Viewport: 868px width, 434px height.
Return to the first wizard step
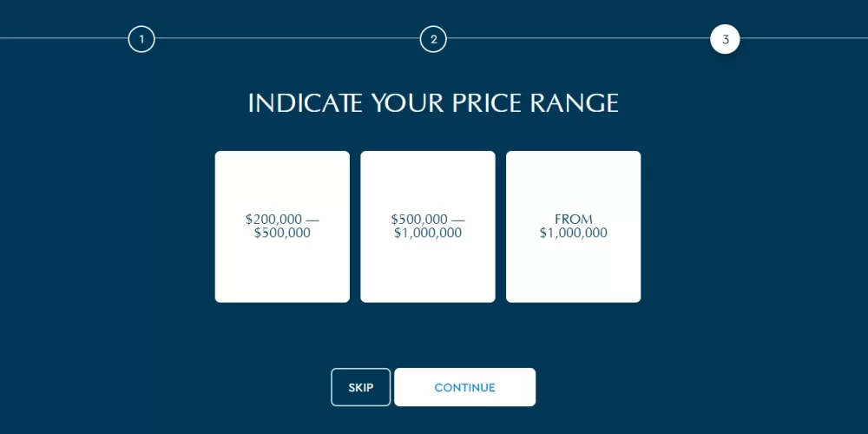(141, 39)
